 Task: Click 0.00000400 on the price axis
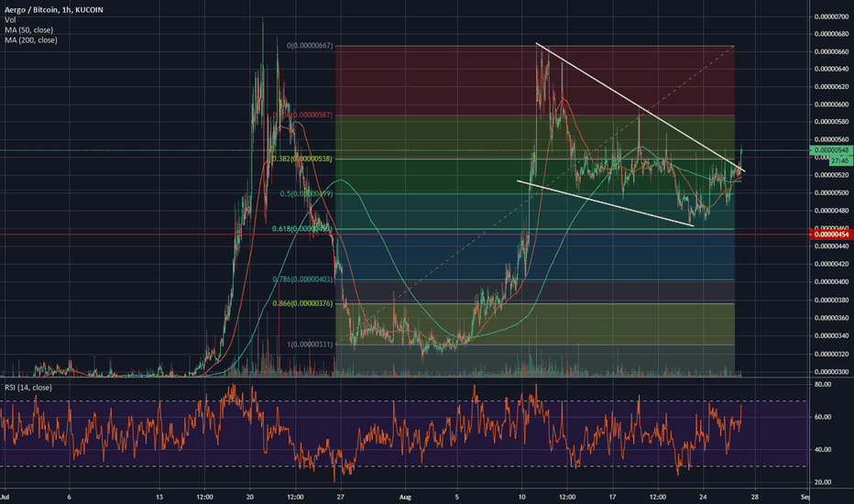pyautogui.click(x=832, y=281)
